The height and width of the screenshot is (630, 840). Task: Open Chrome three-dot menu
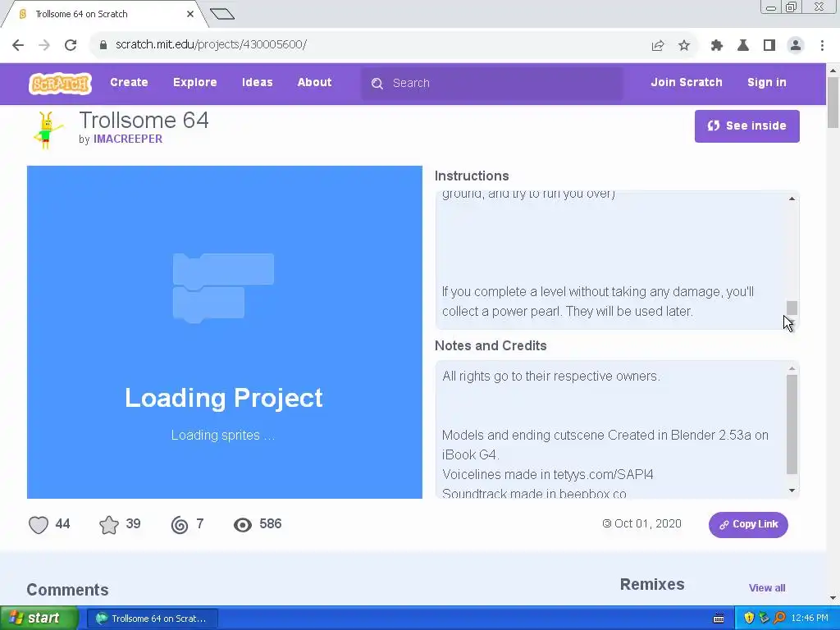822,46
